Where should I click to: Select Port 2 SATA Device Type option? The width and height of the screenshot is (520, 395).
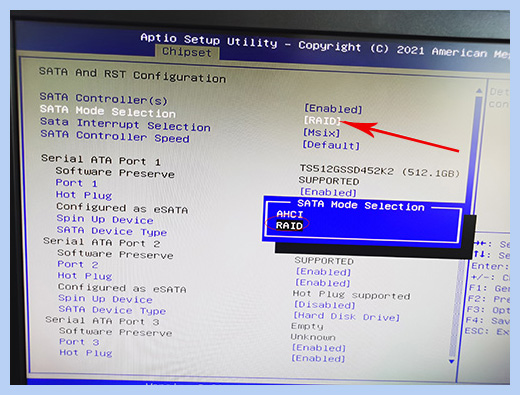point(112,310)
